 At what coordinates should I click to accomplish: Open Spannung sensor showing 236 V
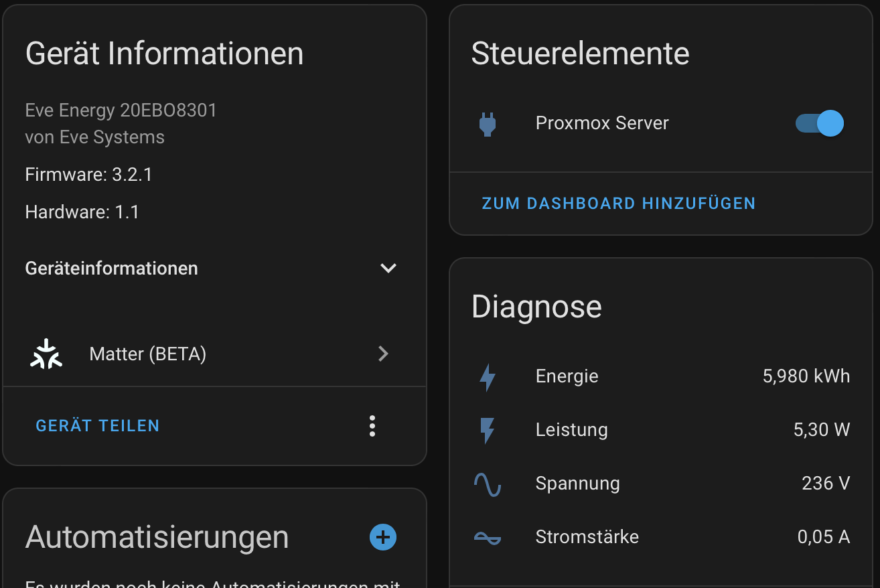click(661, 484)
